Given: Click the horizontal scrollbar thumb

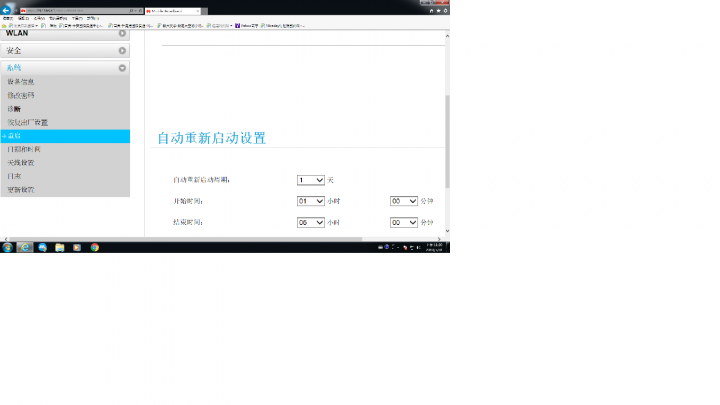Looking at the screenshot, I should (x=186, y=239).
